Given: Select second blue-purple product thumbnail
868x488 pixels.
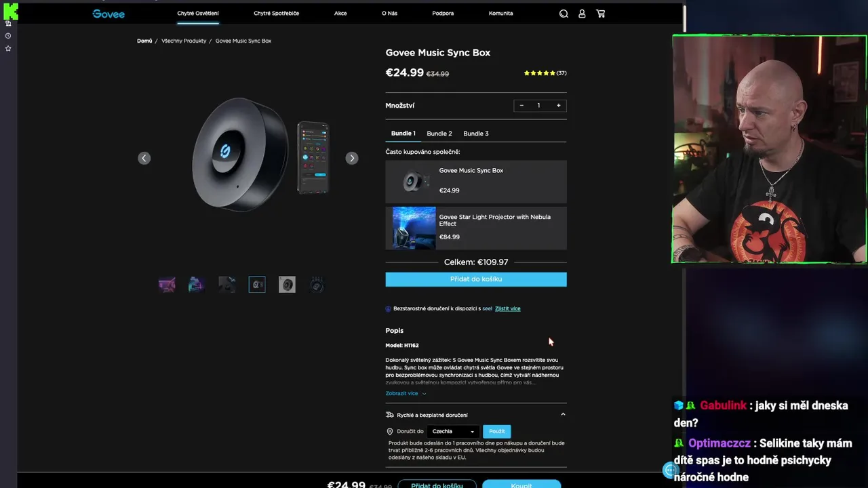Looking at the screenshot, I should pos(197,285).
